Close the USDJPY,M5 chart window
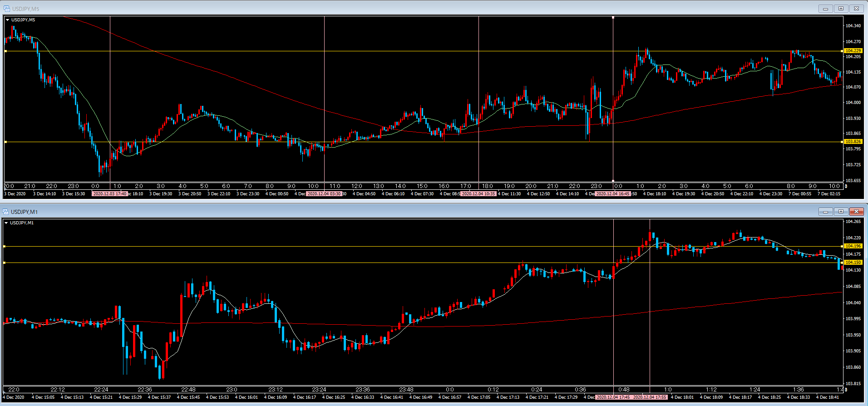 (x=856, y=9)
